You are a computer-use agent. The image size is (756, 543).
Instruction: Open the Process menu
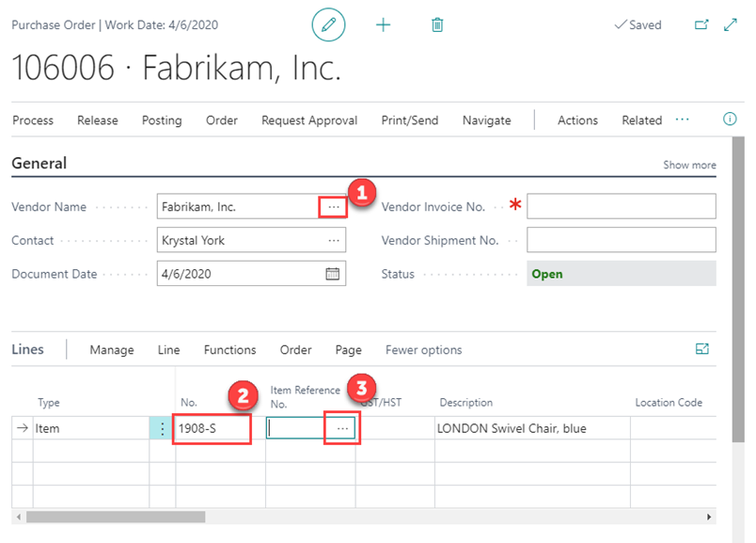click(33, 120)
